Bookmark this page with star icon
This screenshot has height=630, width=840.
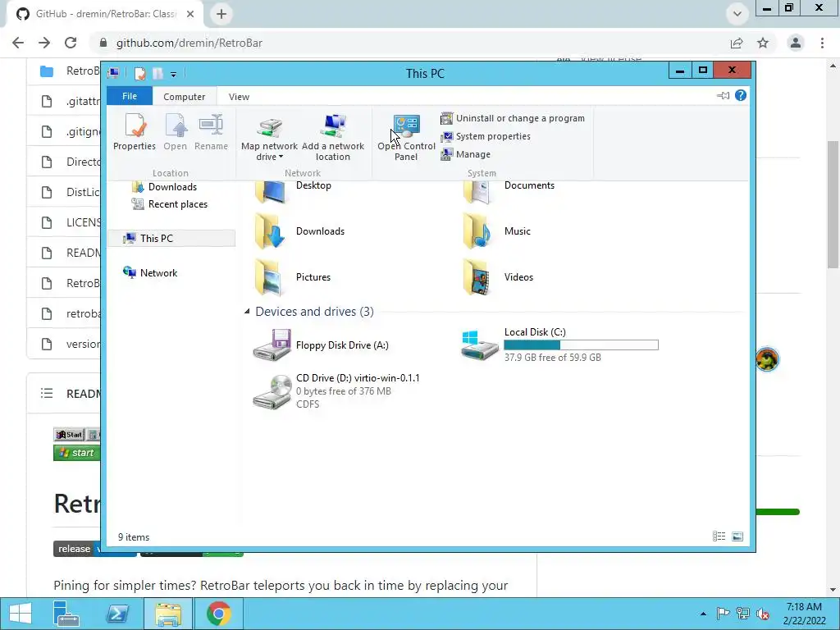pos(763,43)
